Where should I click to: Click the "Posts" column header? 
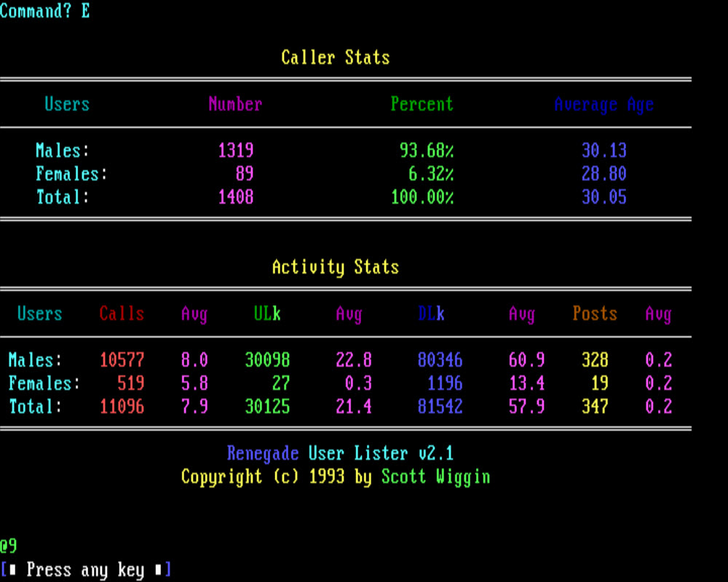(x=595, y=314)
